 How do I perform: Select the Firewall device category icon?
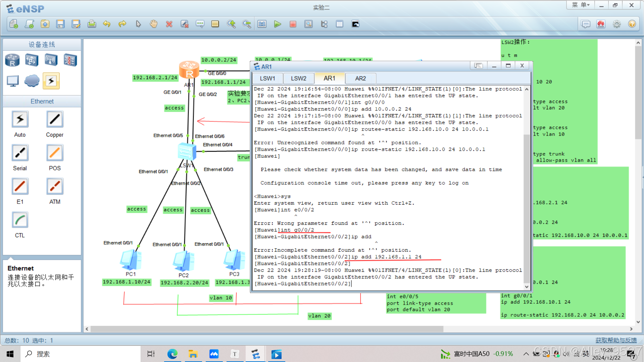70,60
